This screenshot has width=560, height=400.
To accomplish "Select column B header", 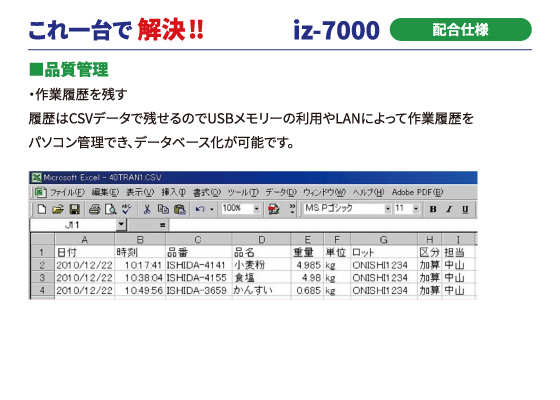I will pyautogui.click(x=140, y=239).
